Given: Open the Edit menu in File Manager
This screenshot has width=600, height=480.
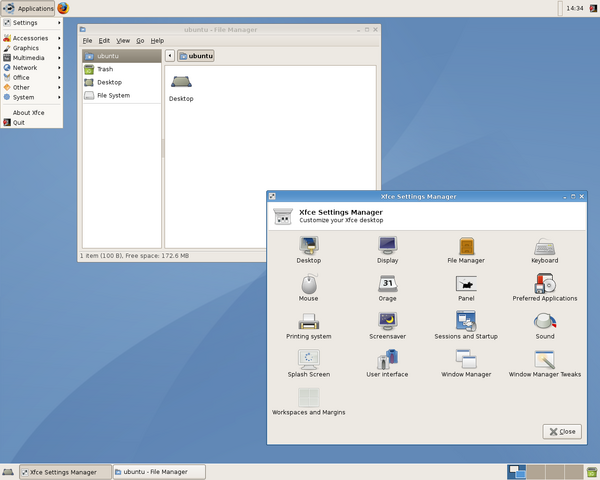Looking at the screenshot, I should click(104, 41).
